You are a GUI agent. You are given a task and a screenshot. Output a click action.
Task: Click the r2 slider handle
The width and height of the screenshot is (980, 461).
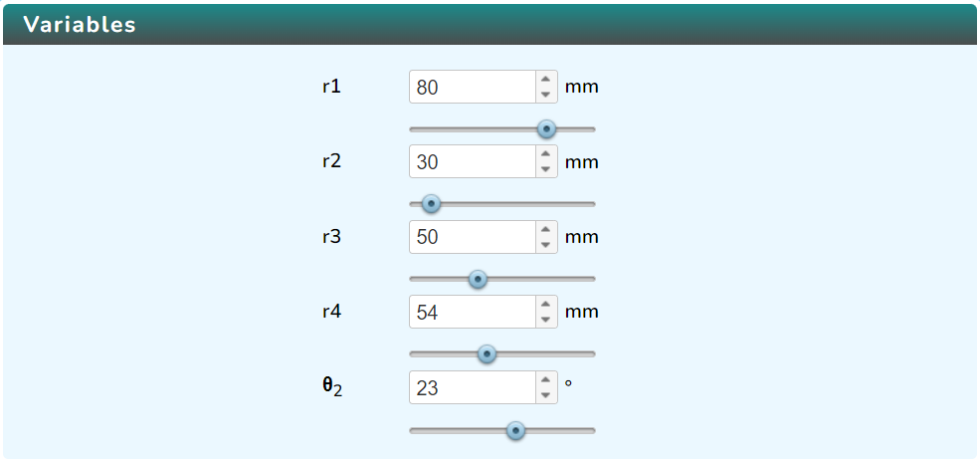tap(431, 204)
